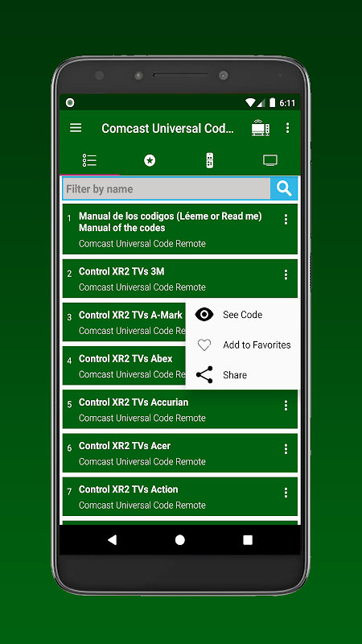The height and width of the screenshot is (644, 362).
Task: Tap the battery status bar icon
Action: click(272, 103)
